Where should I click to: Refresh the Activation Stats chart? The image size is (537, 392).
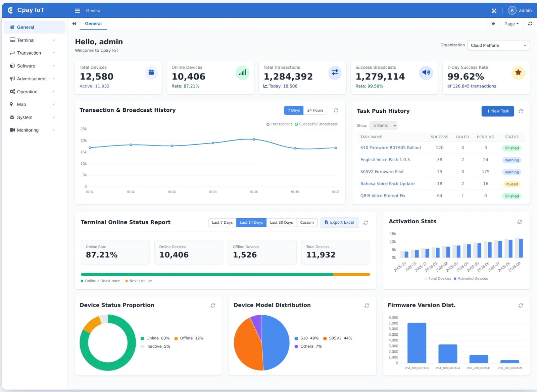click(520, 222)
